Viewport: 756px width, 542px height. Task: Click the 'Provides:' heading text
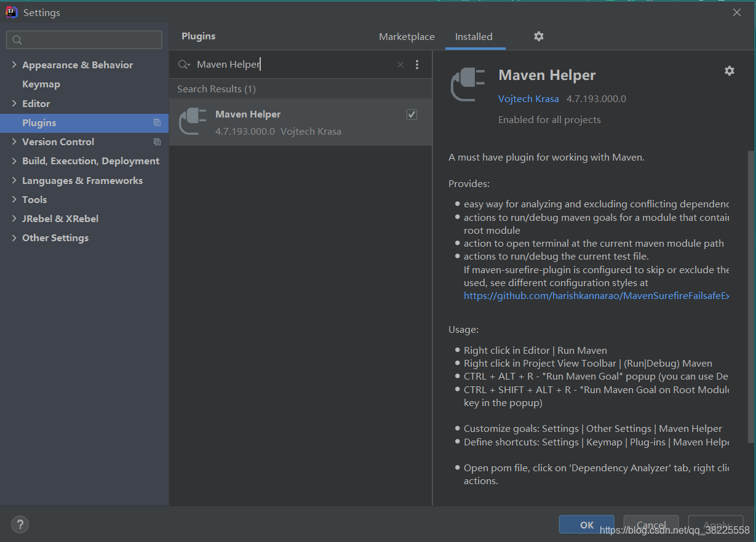pyautogui.click(x=469, y=184)
